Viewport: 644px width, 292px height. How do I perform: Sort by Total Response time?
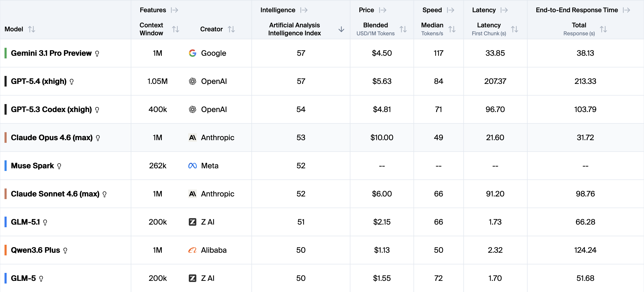click(x=603, y=29)
